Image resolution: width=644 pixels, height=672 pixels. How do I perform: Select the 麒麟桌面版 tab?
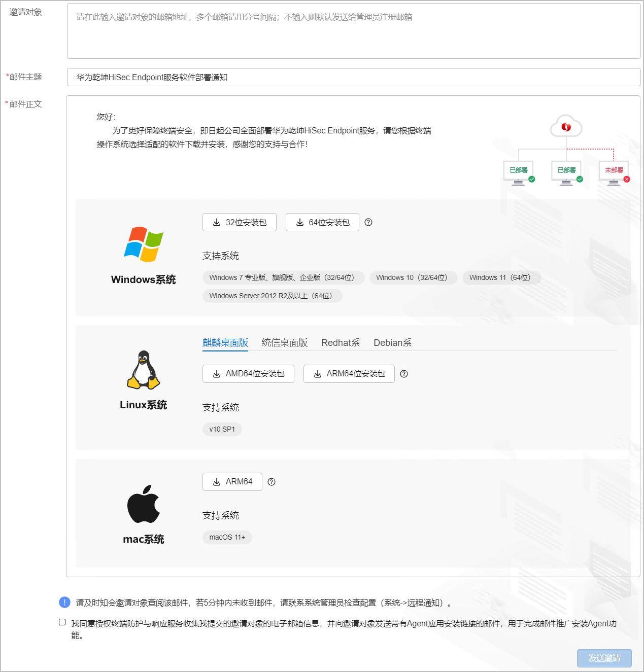pos(225,343)
